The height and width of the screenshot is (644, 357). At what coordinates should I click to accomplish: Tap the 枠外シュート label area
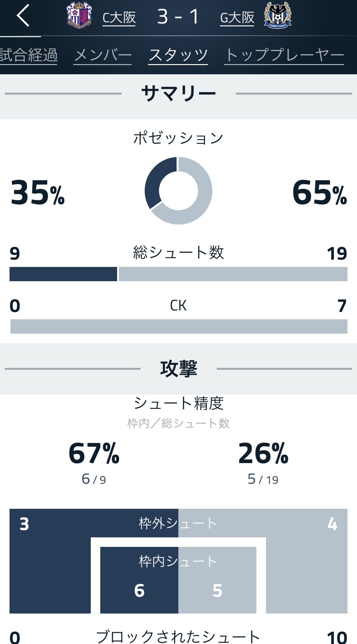178,523
